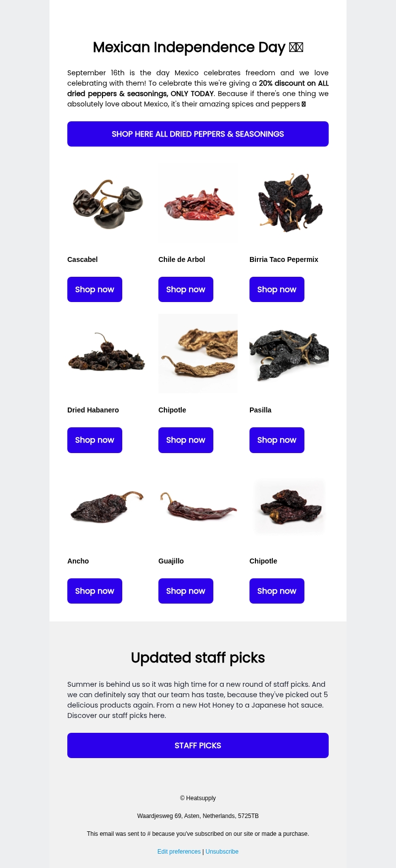
Task: Click Shop now under Guajillo
Action: (186, 591)
